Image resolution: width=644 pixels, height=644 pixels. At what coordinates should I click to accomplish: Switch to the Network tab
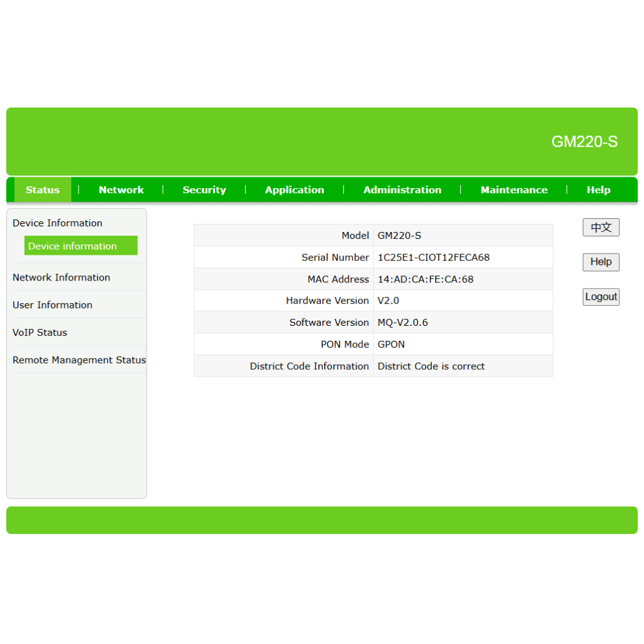click(121, 190)
